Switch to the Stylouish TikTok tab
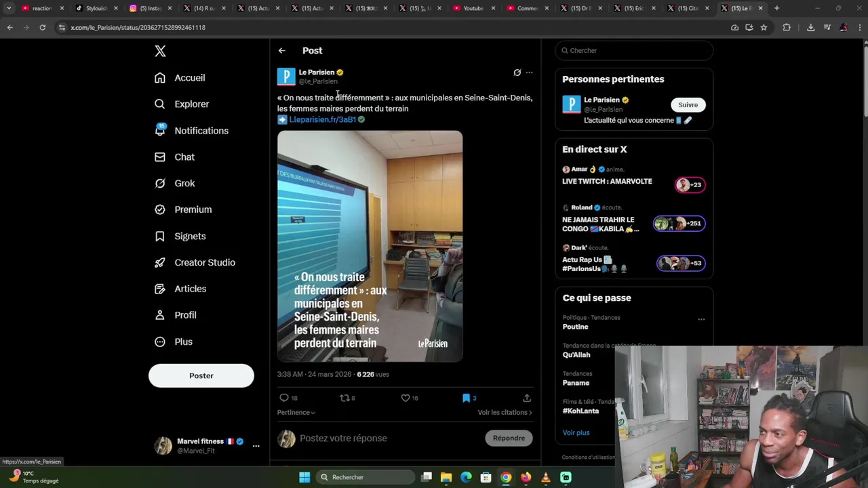 tap(96, 8)
